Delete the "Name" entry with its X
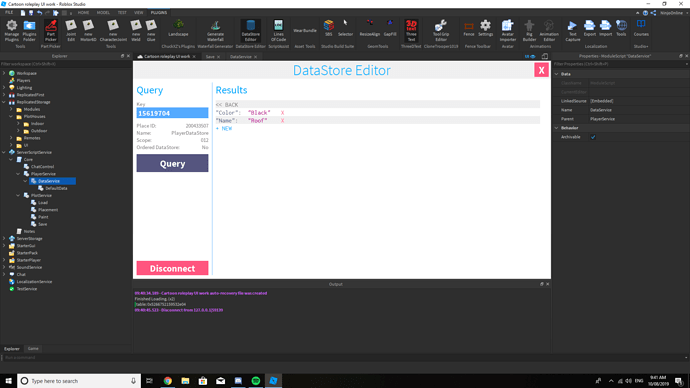The image size is (690, 388). coord(283,121)
